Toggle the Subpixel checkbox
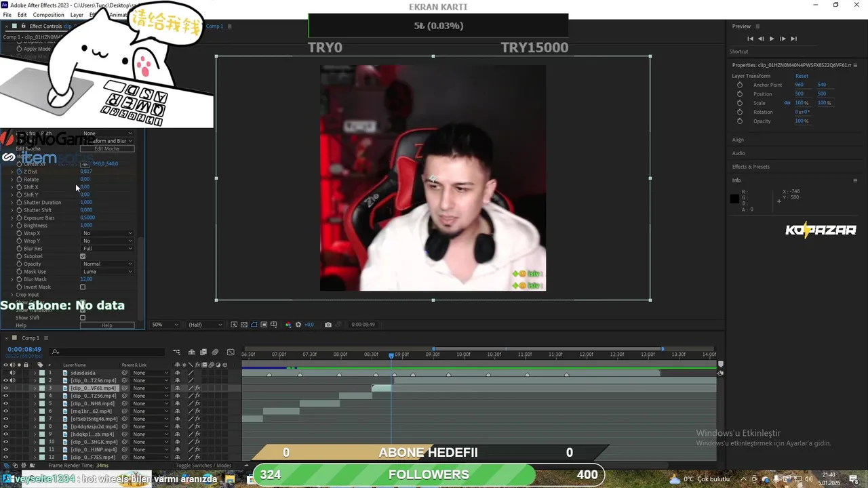 click(83, 256)
